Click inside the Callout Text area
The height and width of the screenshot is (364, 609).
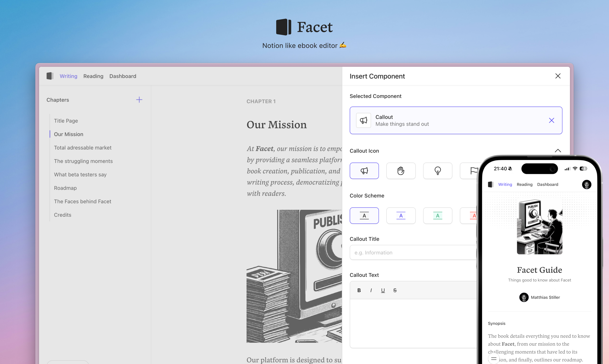pyautogui.click(x=414, y=323)
